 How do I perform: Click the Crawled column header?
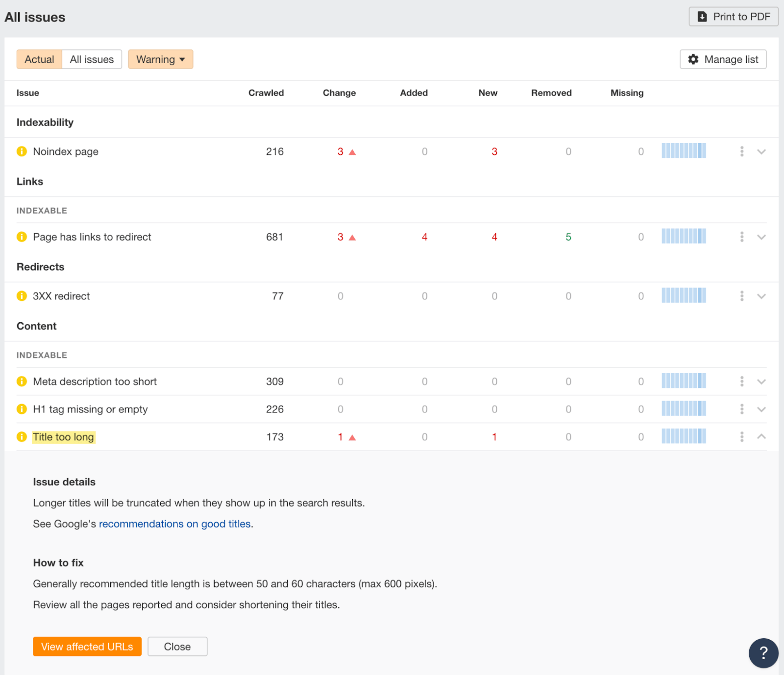point(266,93)
